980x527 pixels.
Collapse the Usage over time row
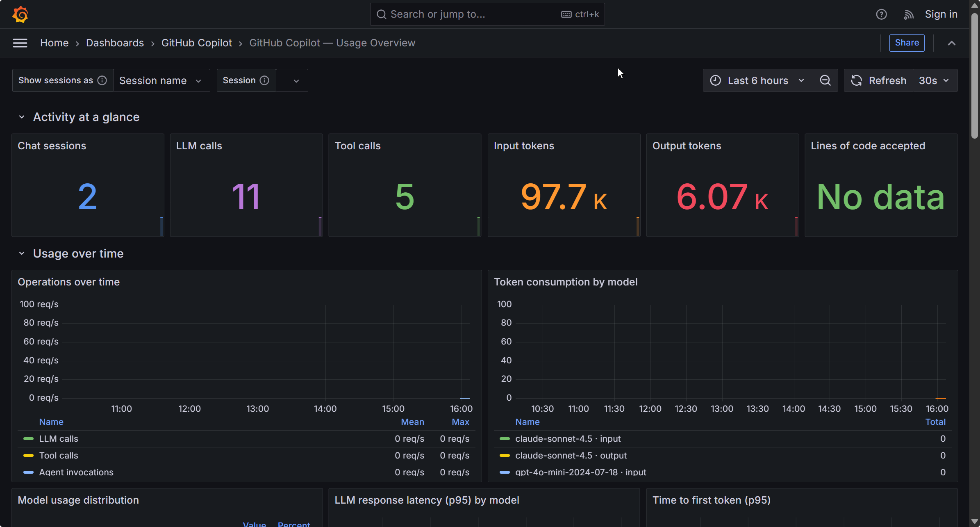click(x=22, y=254)
